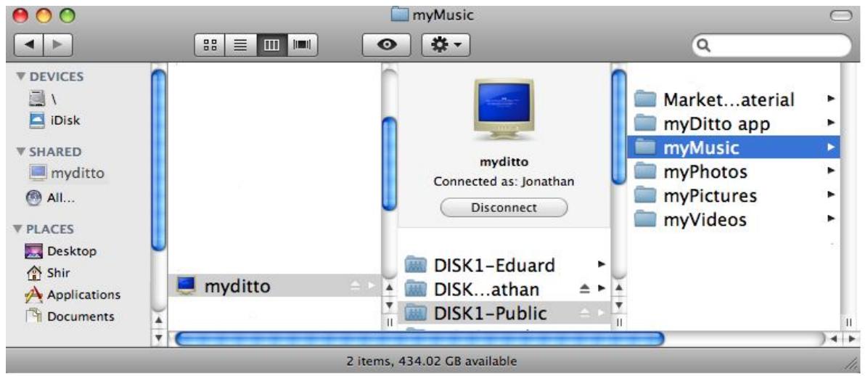Click the folder column's vertical scrollbar thumb
The height and width of the screenshot is (376, 868).
pos(619,127)
